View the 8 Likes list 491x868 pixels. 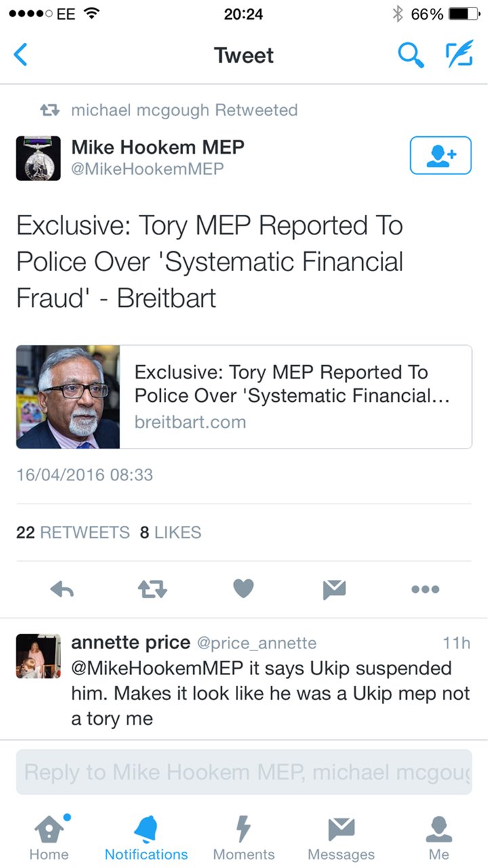[x=170, y=533]
